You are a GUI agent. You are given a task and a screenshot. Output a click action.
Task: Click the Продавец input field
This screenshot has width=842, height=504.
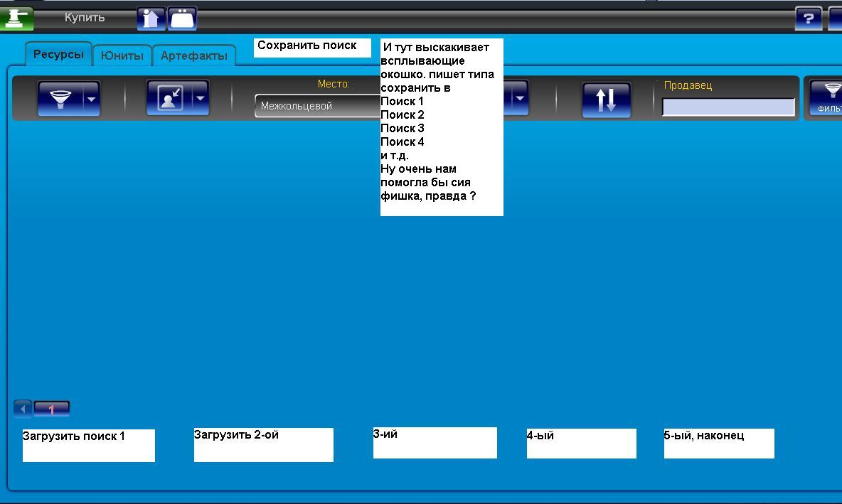point(728,107)
